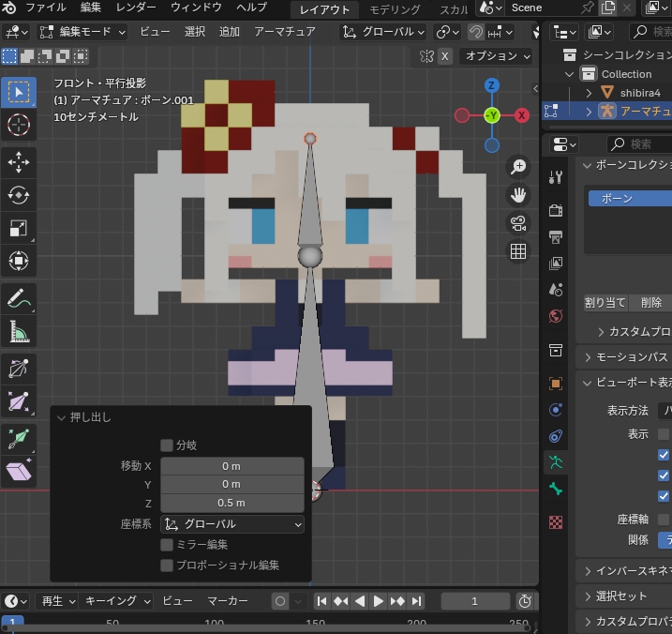Enable the ミラー編集 checkbox
This screenshot has width=672, height=634.
167,545
